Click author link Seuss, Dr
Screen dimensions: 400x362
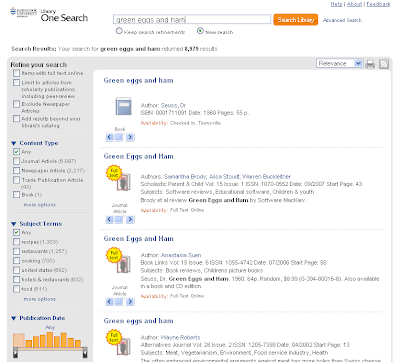pyautogui.click(x=173, y=105)
